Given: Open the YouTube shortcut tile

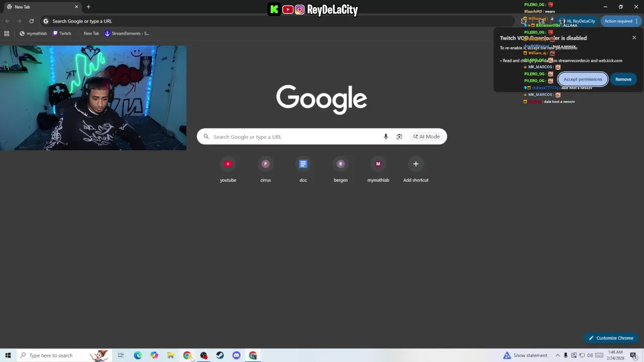Looking at the screenshot, I should click(228, 170).
